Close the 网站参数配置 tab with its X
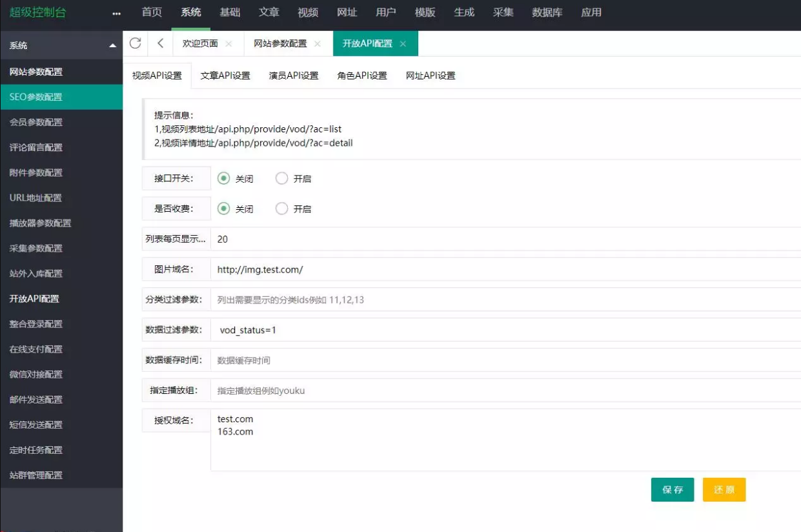Viewport: 801px width, 532px height. [317, 44]
